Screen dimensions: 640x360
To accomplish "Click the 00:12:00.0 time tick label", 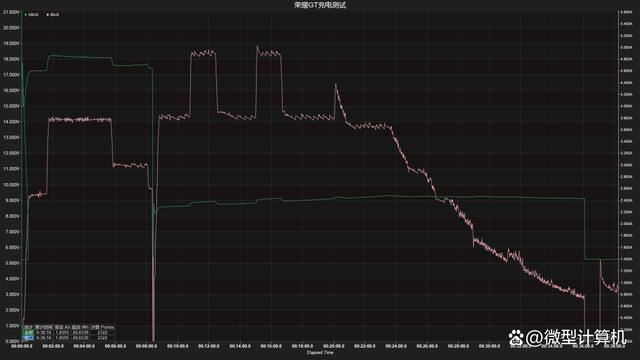I will (209, 346).
